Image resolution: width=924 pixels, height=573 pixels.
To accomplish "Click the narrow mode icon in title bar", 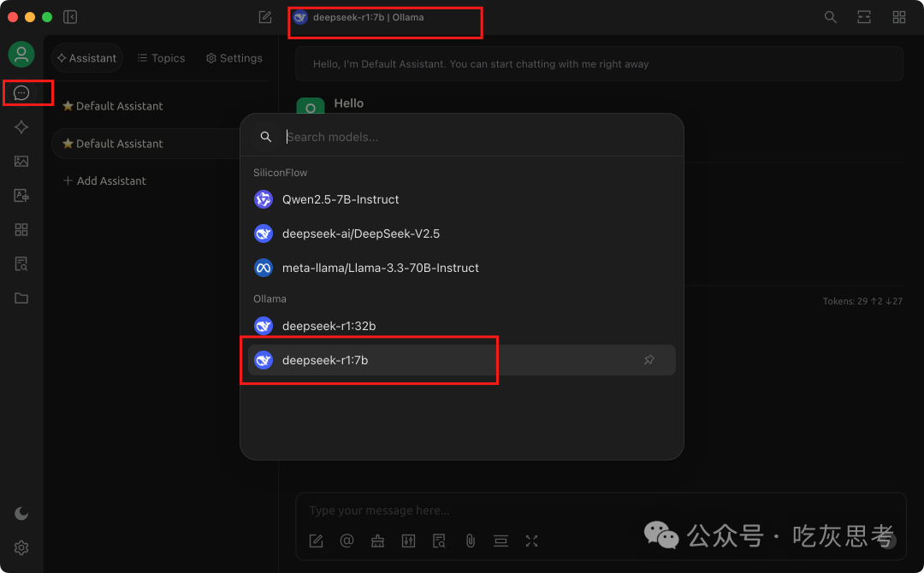I will [x=864, y=17].
